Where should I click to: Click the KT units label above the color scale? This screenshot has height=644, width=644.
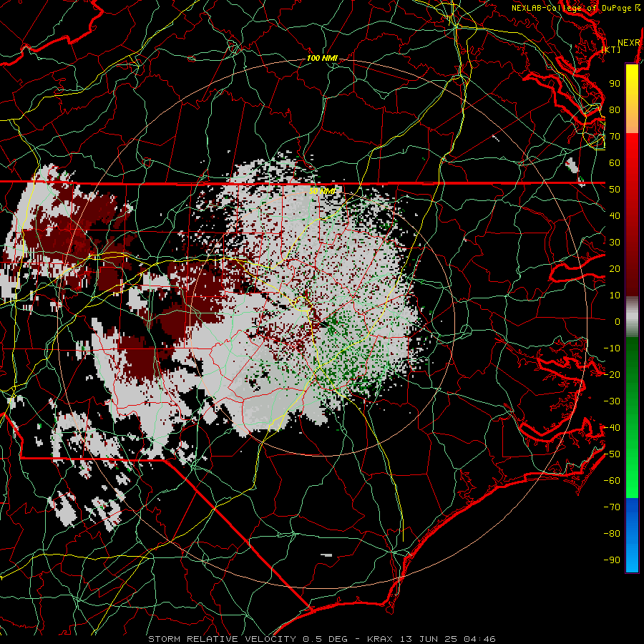tap(611, 49)
